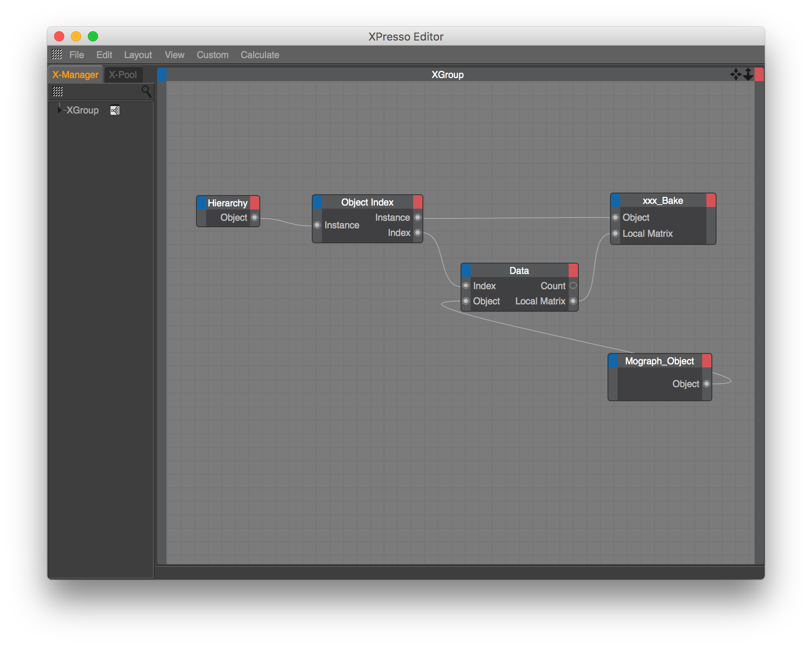The image size is (812, 647).
Task: Click Object Index node's Index output port
Action: pos(417,233)
